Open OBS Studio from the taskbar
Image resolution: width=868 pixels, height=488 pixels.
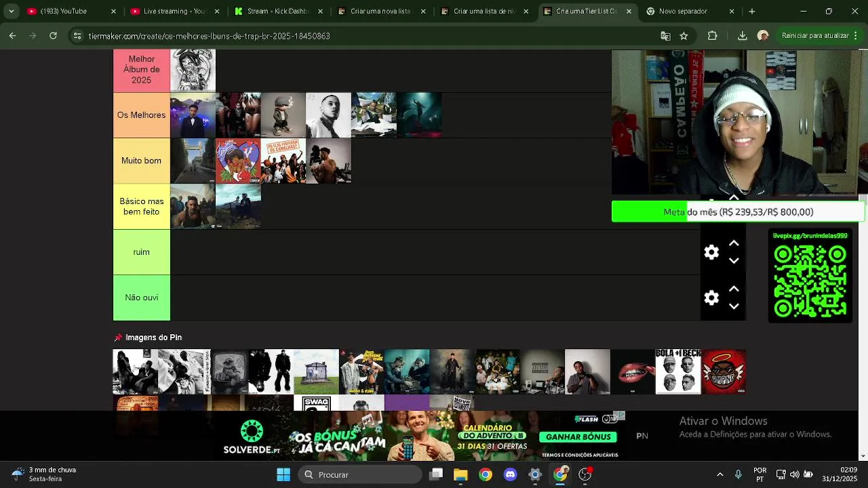[x=585, y=474]
